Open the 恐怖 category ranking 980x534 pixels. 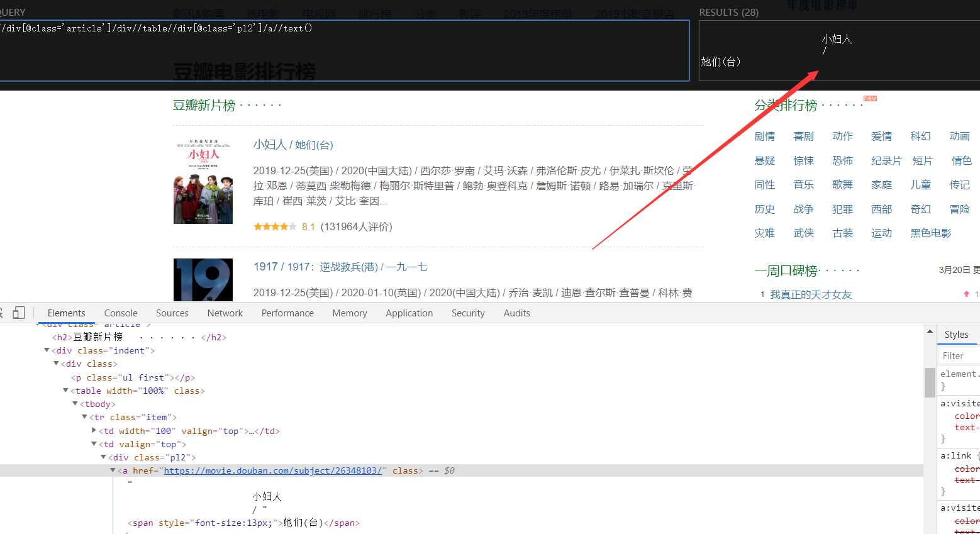[x=843, y=161]
